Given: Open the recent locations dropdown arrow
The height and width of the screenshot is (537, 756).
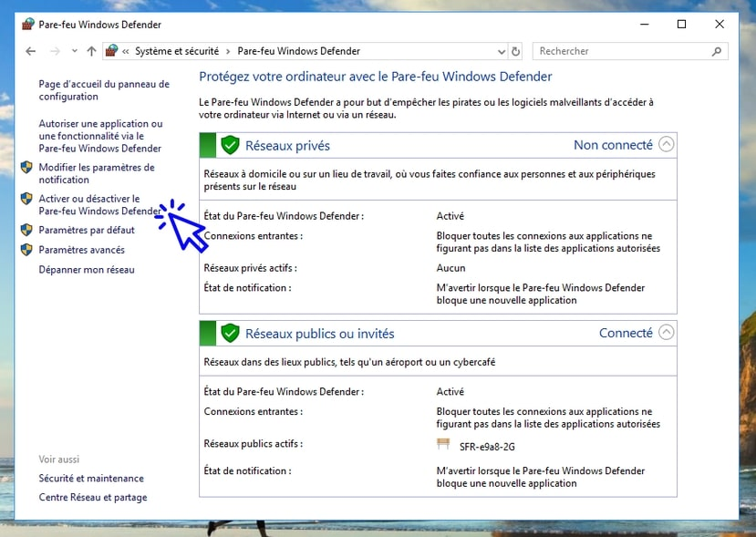Looking at the screenshot, I should 74,51.
